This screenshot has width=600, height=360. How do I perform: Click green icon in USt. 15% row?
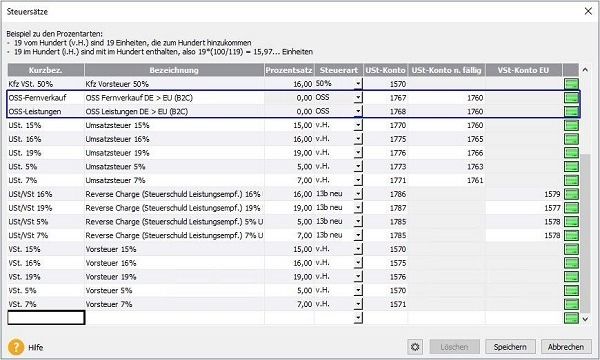[x=571, y=125]
